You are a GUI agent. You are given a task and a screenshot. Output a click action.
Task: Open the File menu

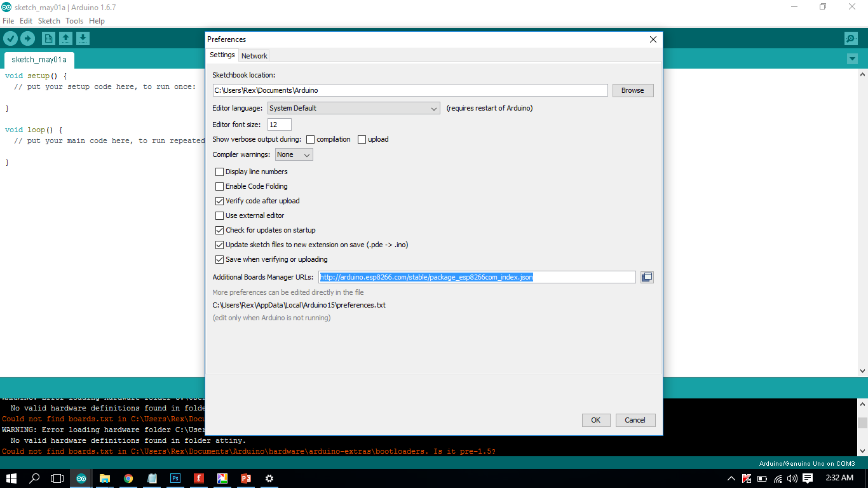[x=8, y=21]
